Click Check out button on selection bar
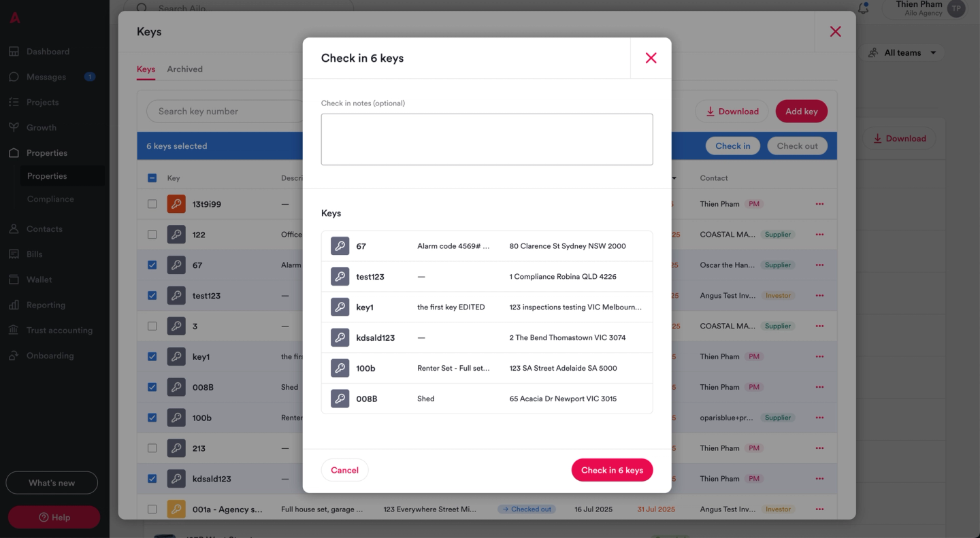The width and height of the screenshot is (980, 538). [797, 146]
